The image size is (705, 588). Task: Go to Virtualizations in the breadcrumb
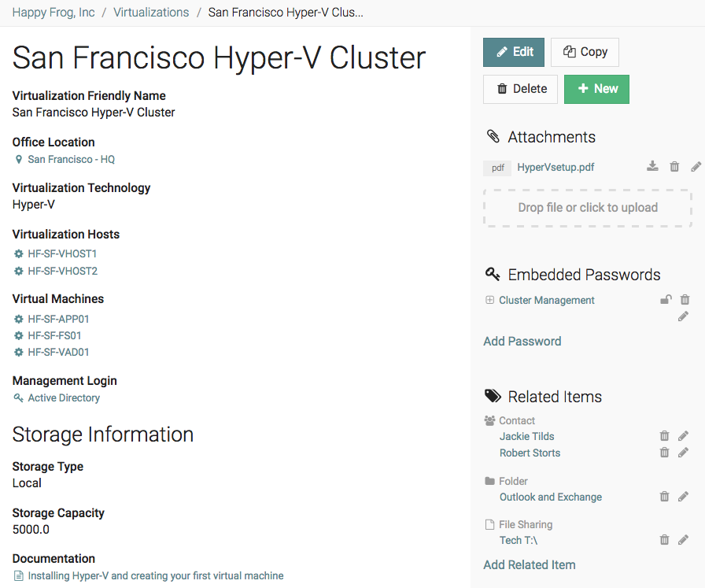[151, 13]
